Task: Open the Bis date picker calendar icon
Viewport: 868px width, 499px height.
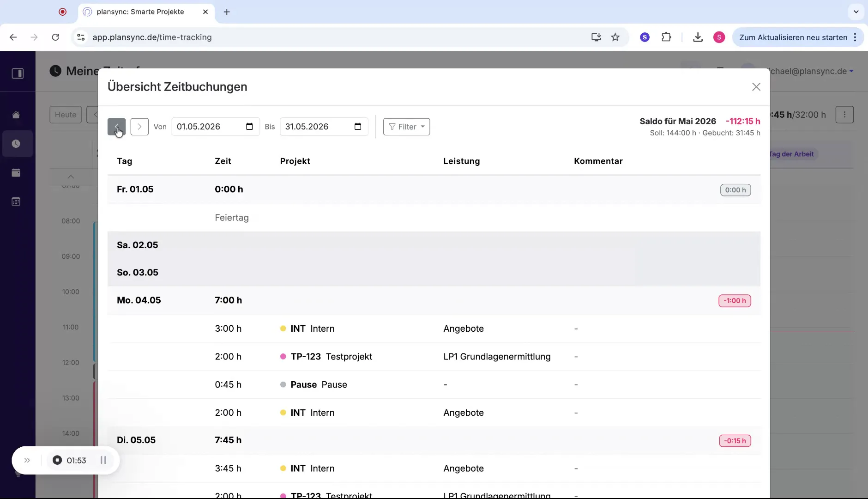Action: (358, 127)
